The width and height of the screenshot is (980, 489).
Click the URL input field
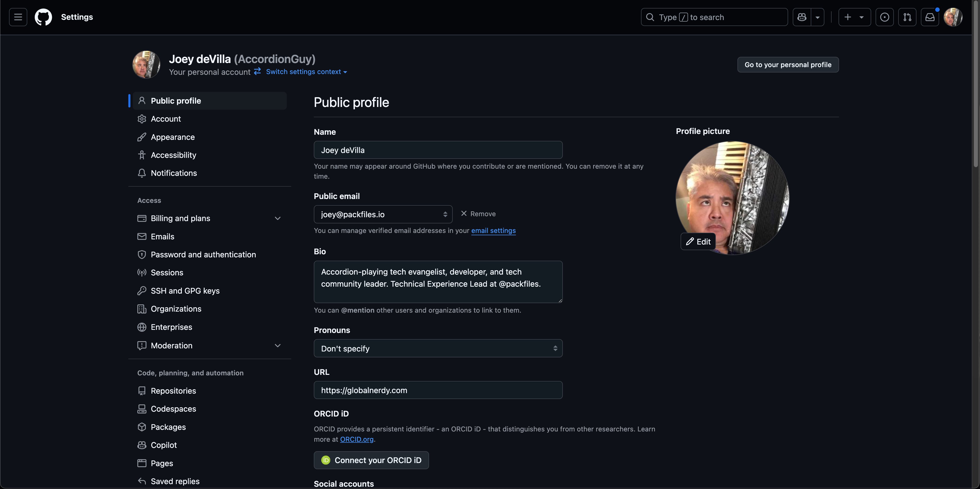(438, 390)
